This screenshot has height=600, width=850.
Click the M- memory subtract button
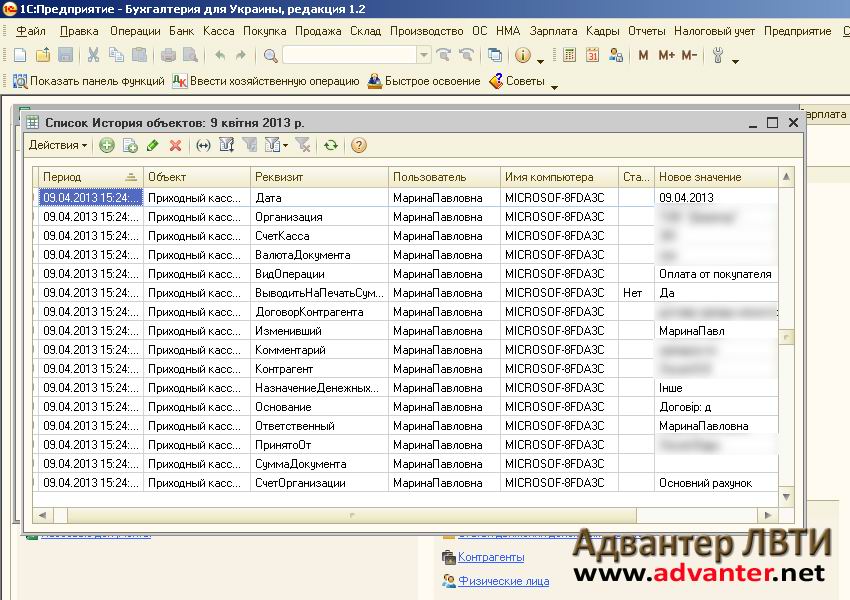(689, 55)
